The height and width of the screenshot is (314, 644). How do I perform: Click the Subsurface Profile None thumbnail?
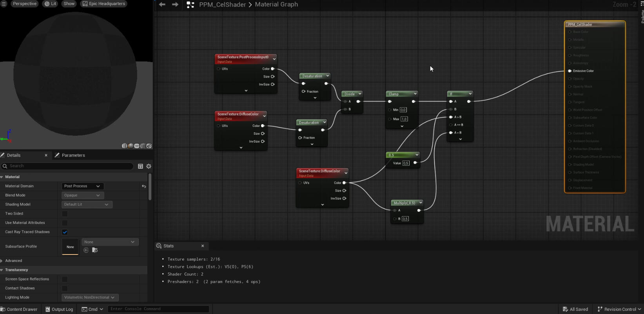pos(70,247)
